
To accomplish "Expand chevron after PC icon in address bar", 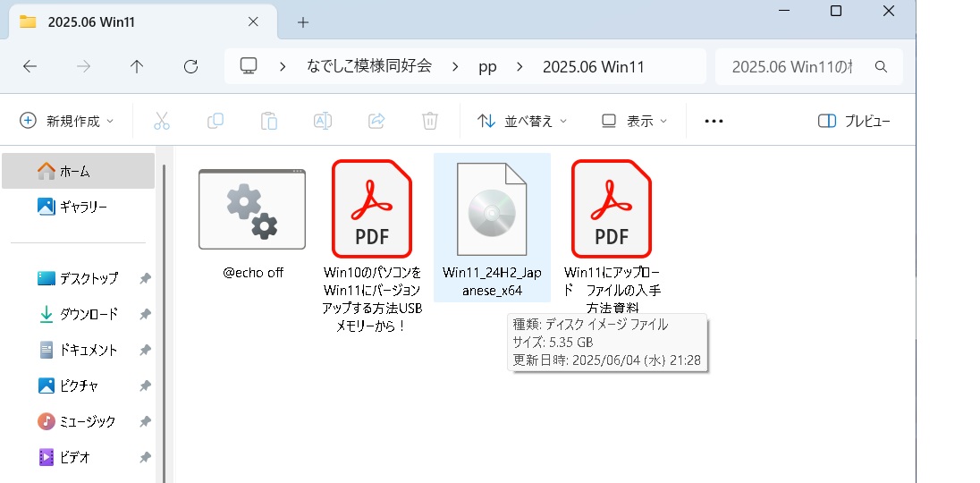I will click(283, 67).
